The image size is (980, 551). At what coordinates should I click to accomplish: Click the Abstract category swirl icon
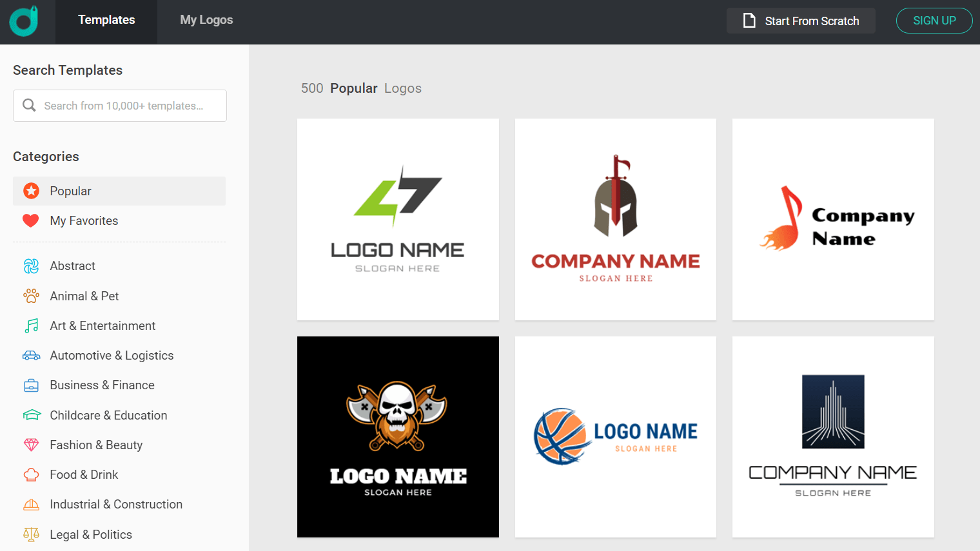click(x=31, y=266)
